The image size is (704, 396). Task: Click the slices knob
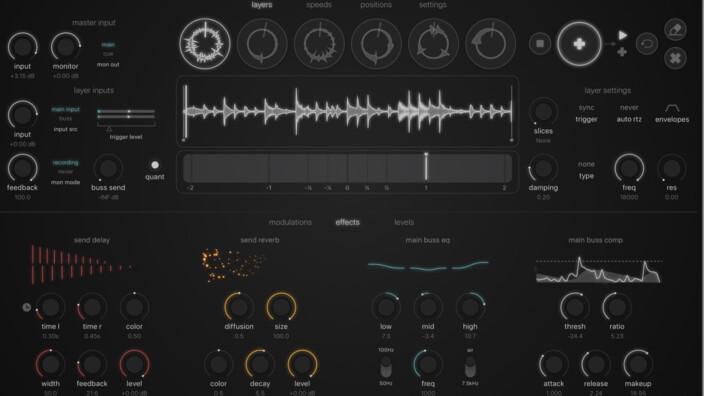[543, 112]
